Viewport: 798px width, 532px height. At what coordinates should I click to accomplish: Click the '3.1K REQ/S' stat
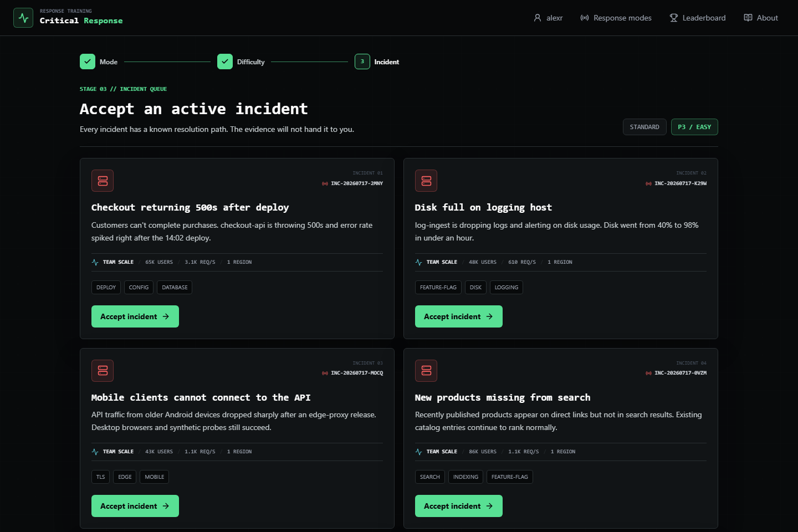pos(200,262)
